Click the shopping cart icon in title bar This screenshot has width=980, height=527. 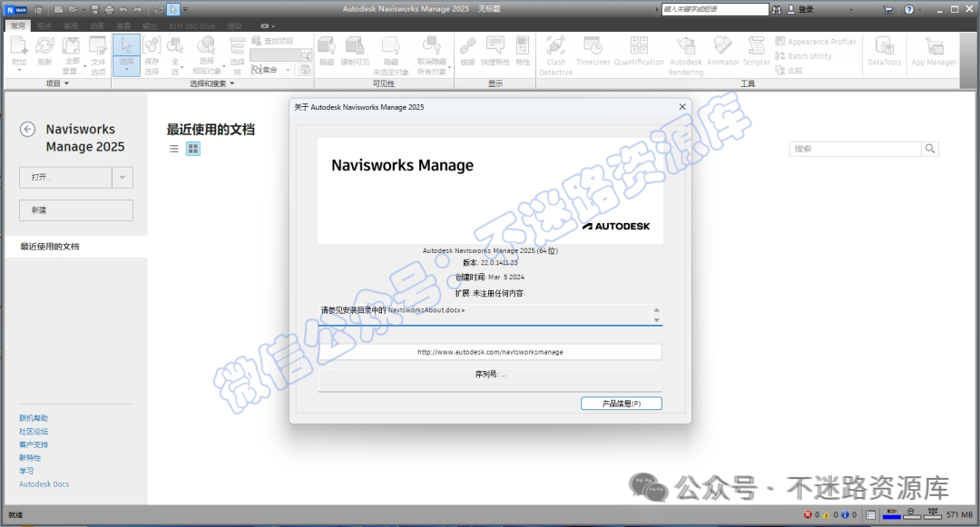click(x=887, y=9)
